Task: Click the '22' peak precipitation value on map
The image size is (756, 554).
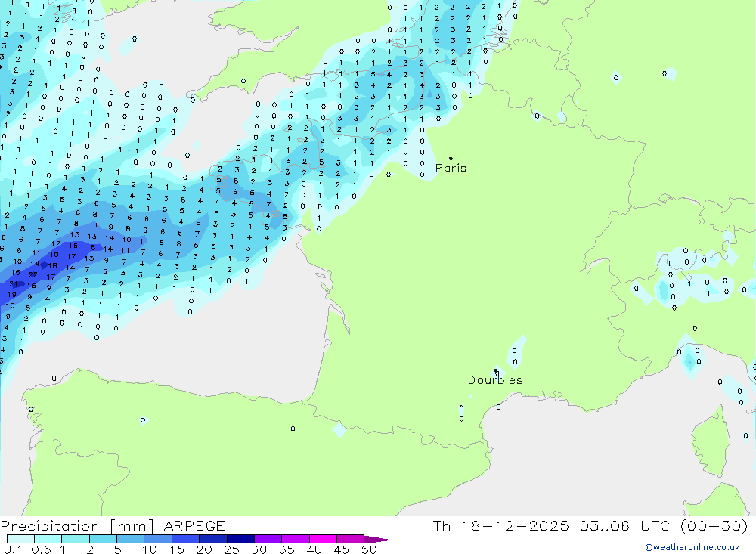Action: (x=33, y=275)
